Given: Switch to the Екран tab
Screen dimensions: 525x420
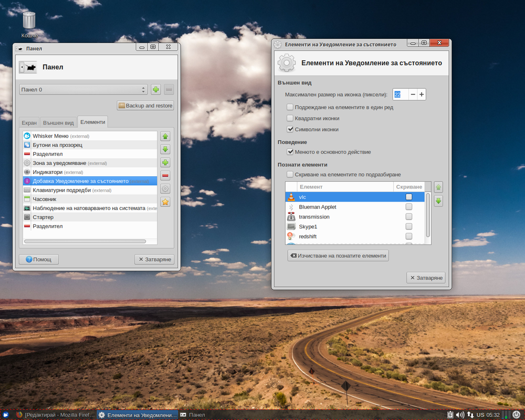Looking at the screenshot, I should click(29, 122).
